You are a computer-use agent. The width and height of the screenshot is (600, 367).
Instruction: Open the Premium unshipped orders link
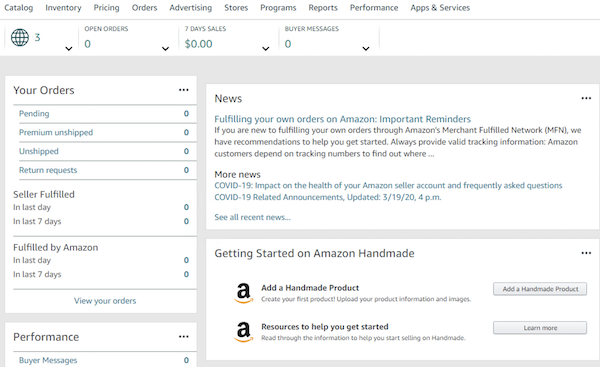coord(56,132)
